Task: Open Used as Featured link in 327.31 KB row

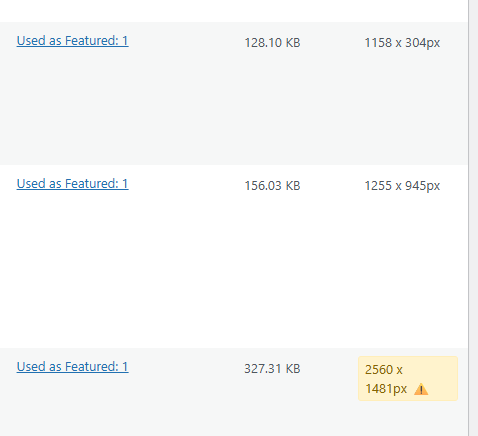Action: click(x=72, y=367)
